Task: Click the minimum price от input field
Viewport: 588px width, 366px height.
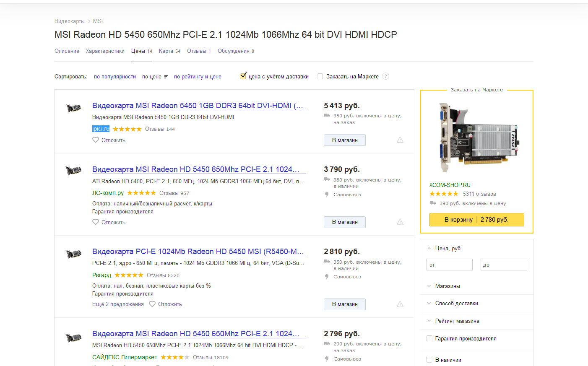Action: [x=450, y=265]
